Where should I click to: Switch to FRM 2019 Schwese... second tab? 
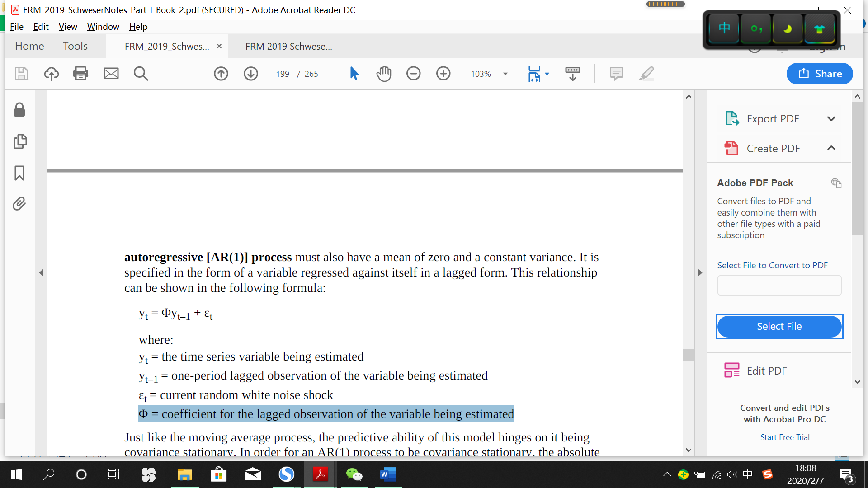coord(288,47)
